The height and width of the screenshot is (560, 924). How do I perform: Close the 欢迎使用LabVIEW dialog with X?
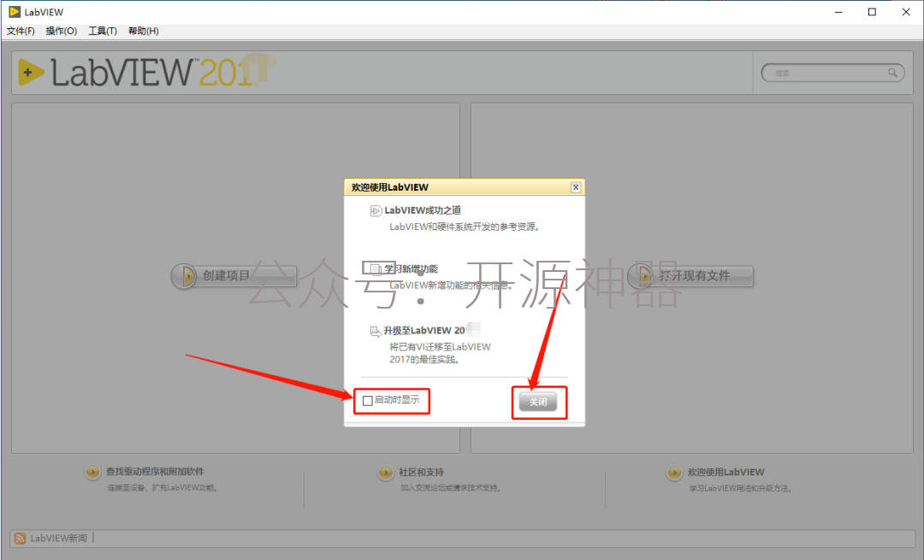(576, 187)
